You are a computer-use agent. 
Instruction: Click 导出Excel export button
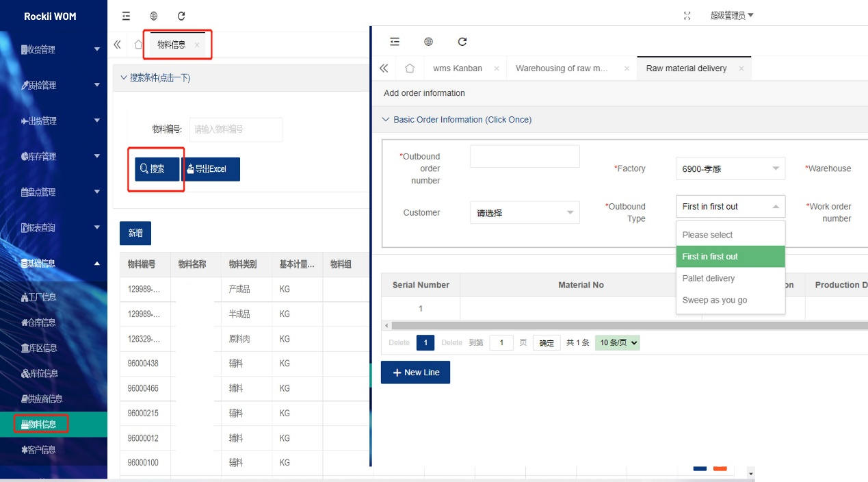[x=211, y=169]
